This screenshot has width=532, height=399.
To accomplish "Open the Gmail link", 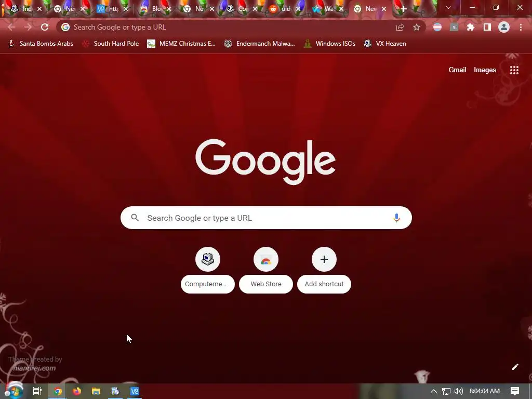I will click(457, 70).
